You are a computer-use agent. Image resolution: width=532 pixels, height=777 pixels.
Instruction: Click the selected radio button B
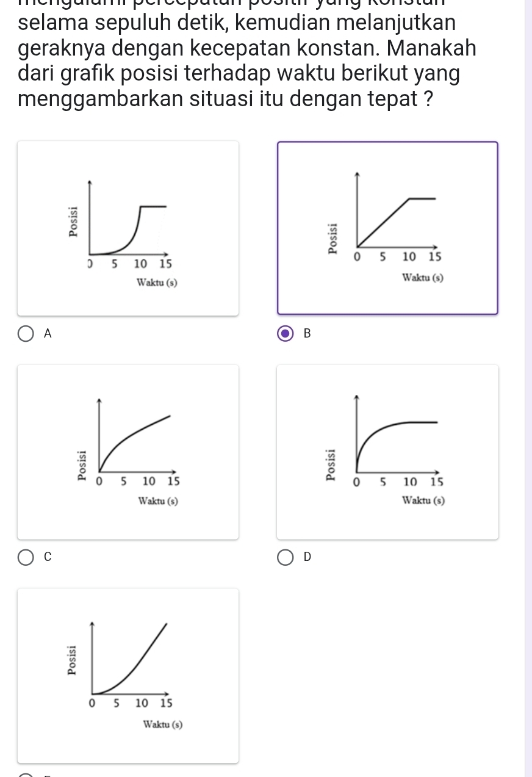286,334
